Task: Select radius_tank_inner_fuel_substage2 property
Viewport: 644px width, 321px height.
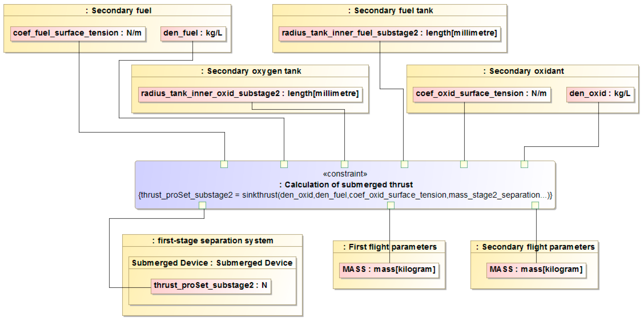Action: [x=389, y=33]
